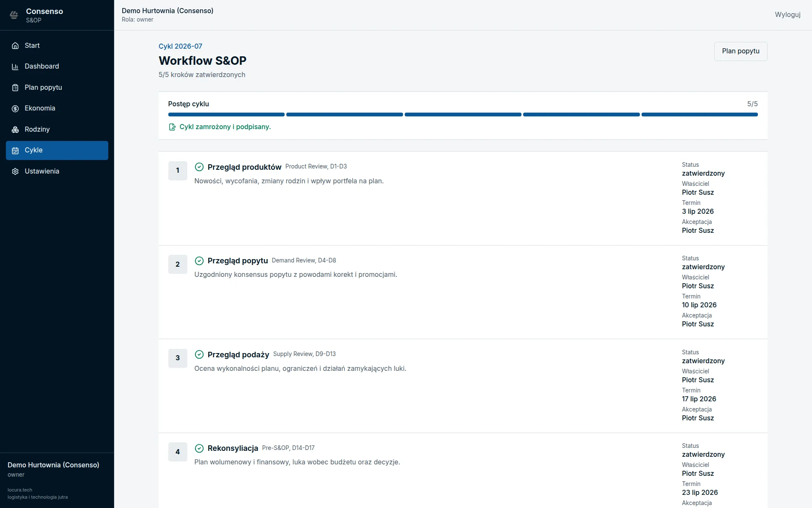The image size is (812, 508).
Task: Click step number 1 badge
Action: (x=178, y=171)
